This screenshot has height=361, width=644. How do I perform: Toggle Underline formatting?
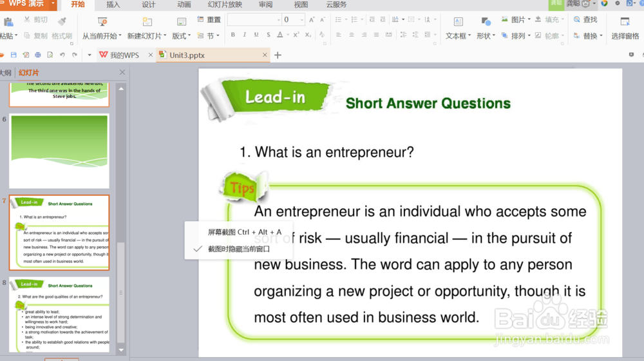pyautogui.click(x=256, y=35)
